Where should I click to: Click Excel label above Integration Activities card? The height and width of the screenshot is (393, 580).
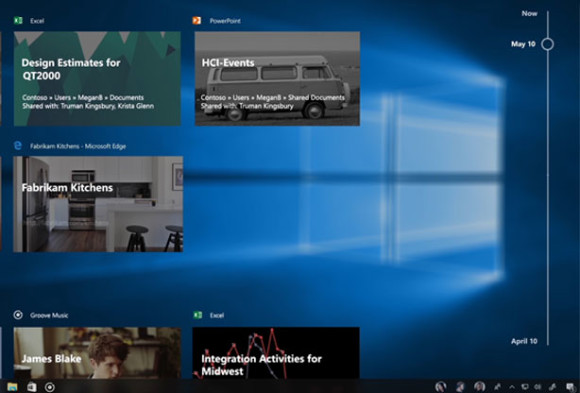[217, 315]
